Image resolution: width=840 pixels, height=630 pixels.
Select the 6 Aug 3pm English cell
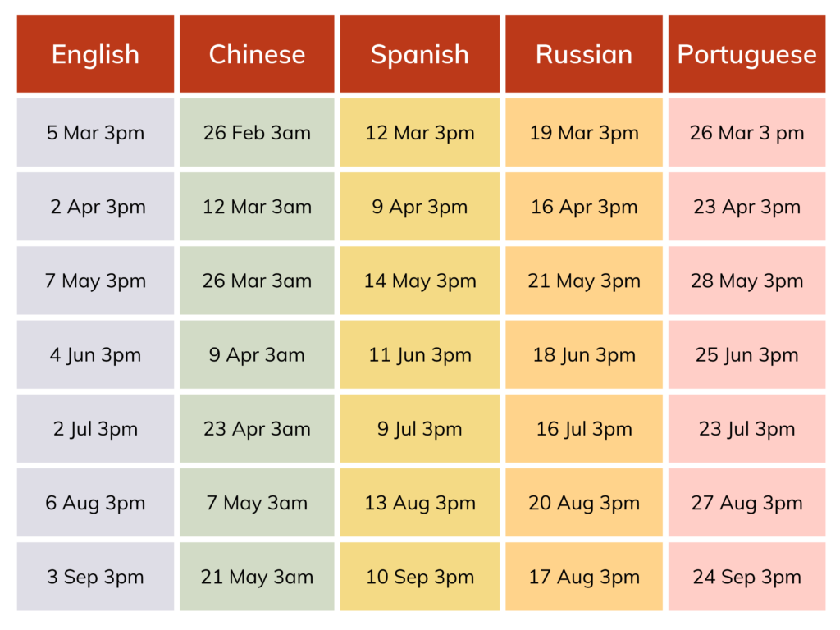pyautogui.click(x=95, y=503)
